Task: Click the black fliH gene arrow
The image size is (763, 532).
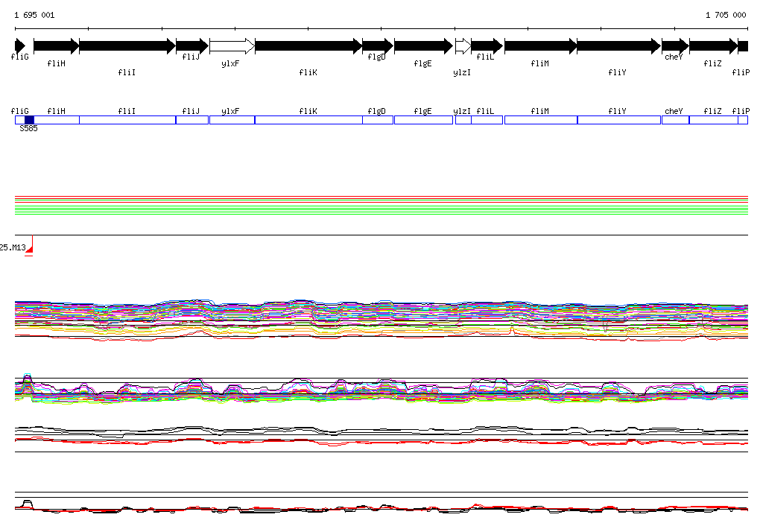Action: point(56,46)
